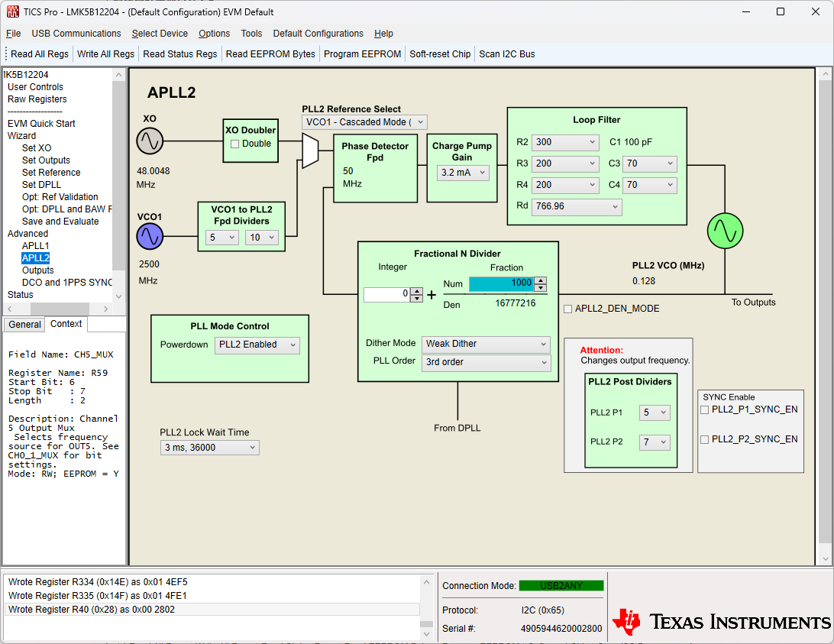Click Write All Regs
Image resolution: width=834 pixels, height=644 pixels.
pos(105,54)
